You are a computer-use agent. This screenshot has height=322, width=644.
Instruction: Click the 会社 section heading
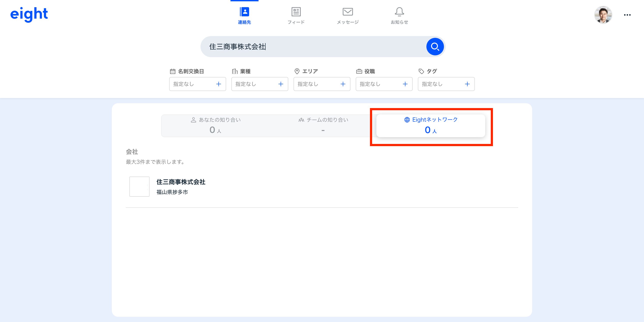(x=132, y=152)
